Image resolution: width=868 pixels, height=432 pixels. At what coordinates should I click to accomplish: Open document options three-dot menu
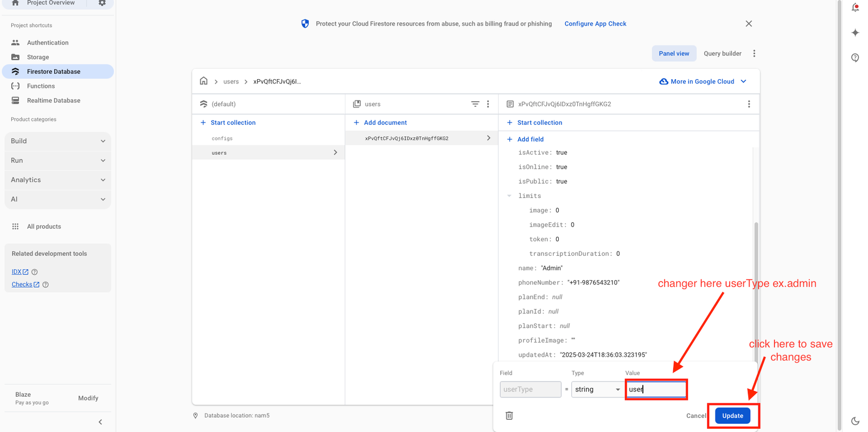point(749,104)
